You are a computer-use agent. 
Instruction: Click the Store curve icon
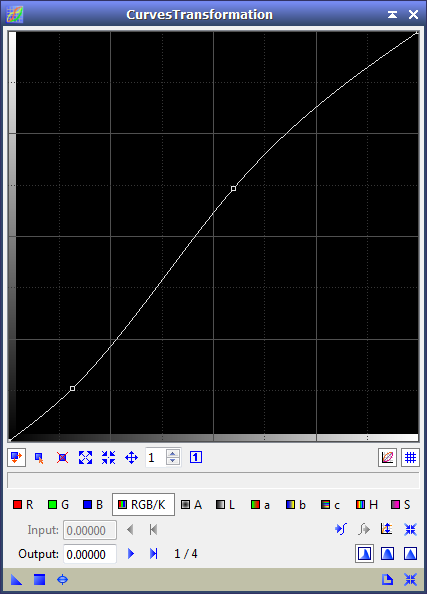coord(341,529)
